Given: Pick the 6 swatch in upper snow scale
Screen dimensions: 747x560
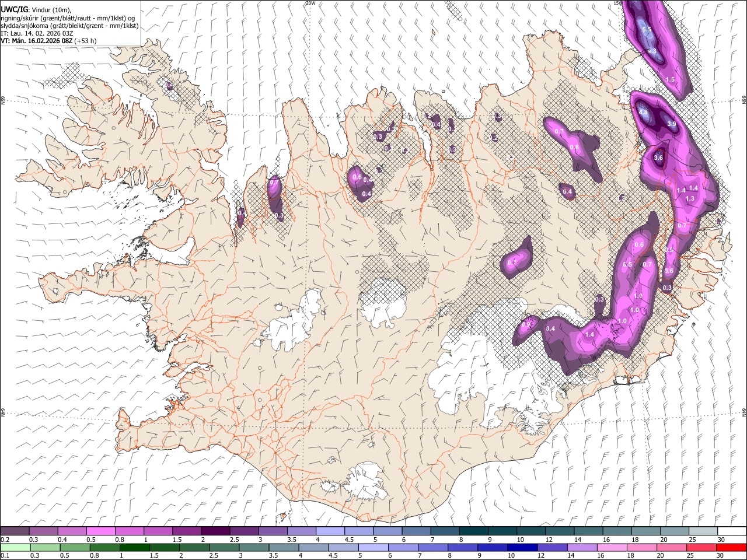Looking at the screenshot, I should click(416, 531).
